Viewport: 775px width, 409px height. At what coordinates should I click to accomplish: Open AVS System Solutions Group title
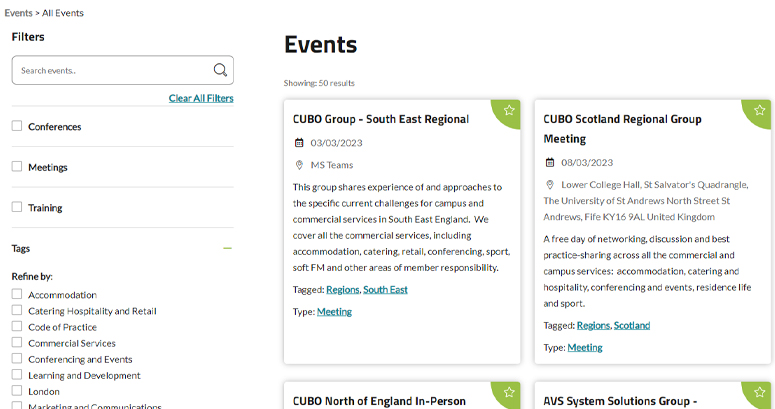[620, 401]
